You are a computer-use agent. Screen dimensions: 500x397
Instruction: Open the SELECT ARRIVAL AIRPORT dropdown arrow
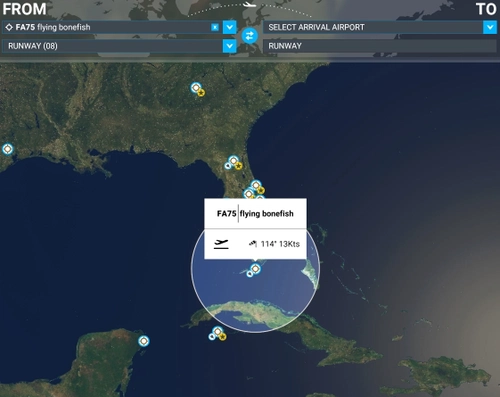point(490,27)
